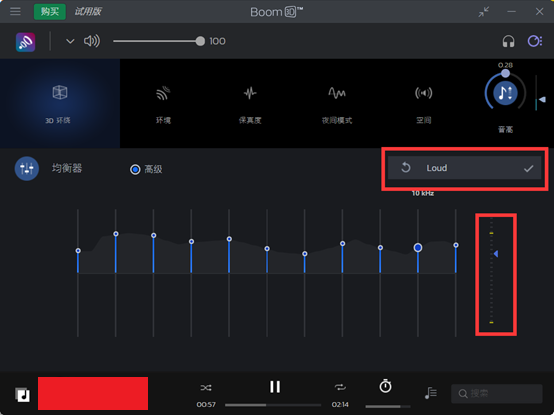The image size is (554, 415).
Task: Select the 高级 advanced radio button
Action: pyautogui.click(x=135, y=170)
